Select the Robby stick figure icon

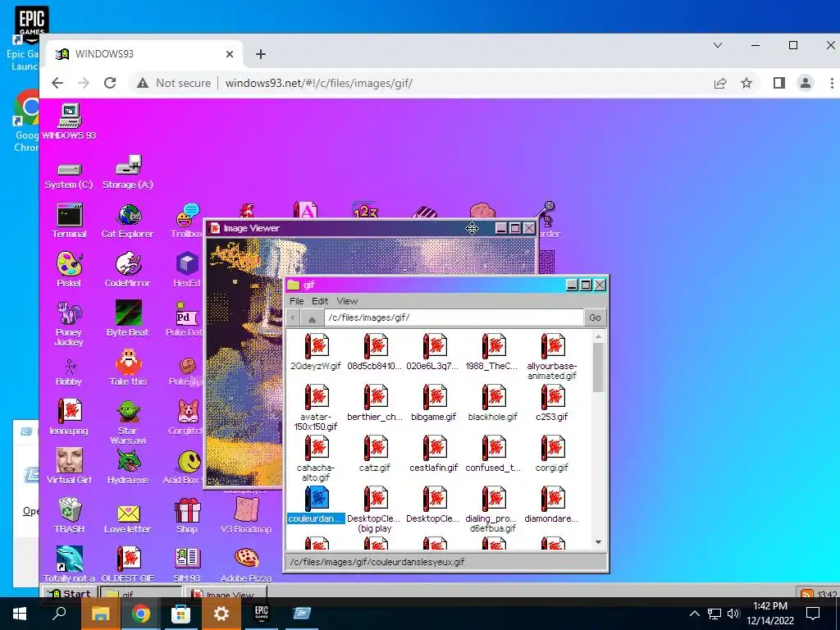tap(69, 367)
